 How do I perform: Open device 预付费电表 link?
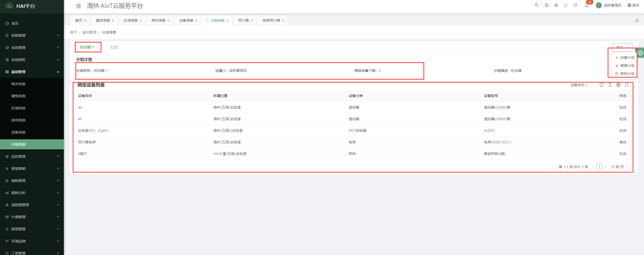87,142
